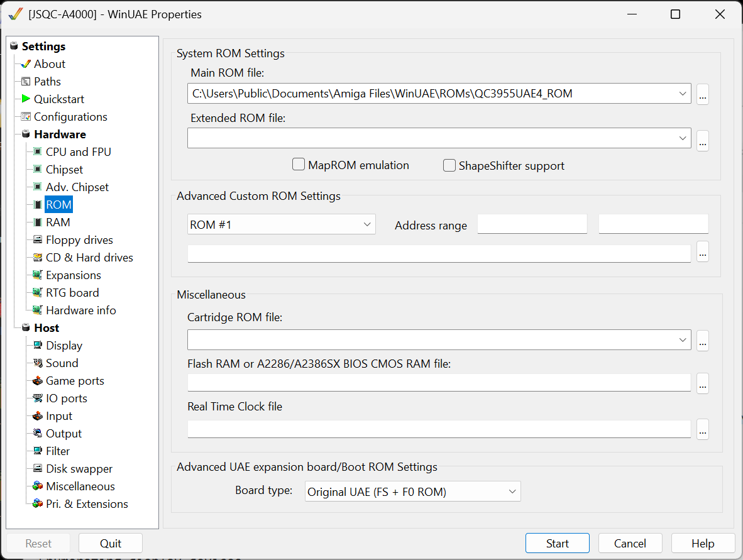Click the Output icon in tree
Viewport: 743px width, 560px height.
click(38, 433)
